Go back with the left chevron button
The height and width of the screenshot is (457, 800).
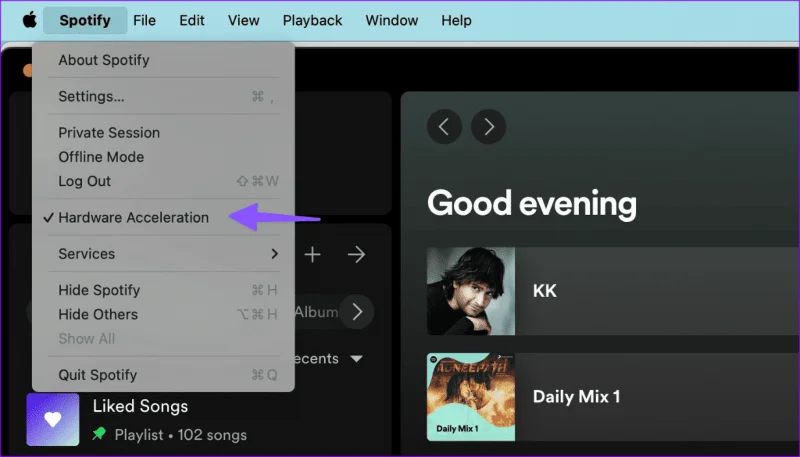pos(444,126)
